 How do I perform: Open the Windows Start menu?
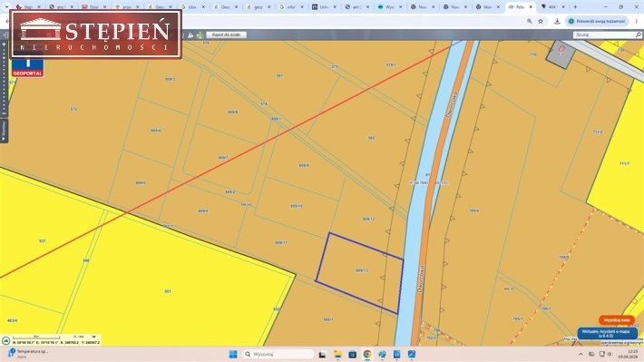point(233,354)
